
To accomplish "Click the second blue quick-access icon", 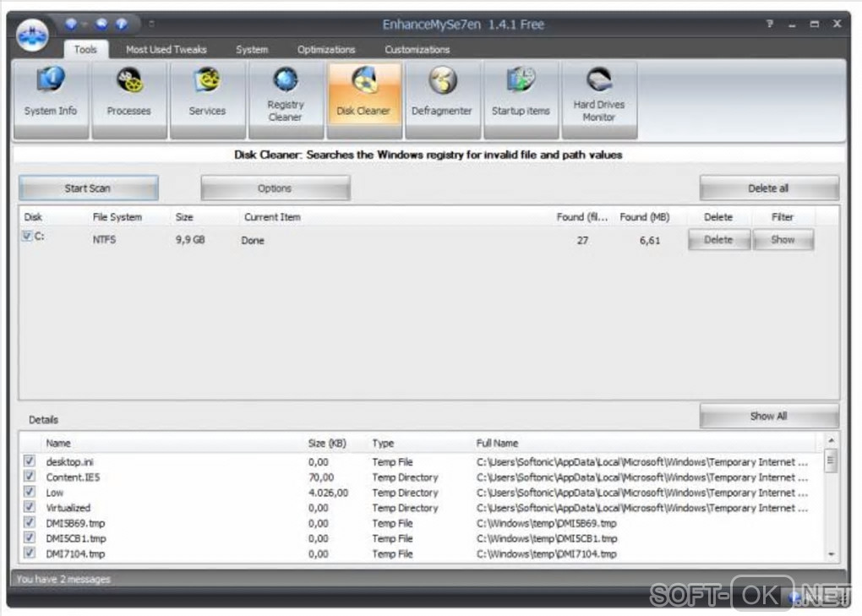I will click(x=101, y=25).
